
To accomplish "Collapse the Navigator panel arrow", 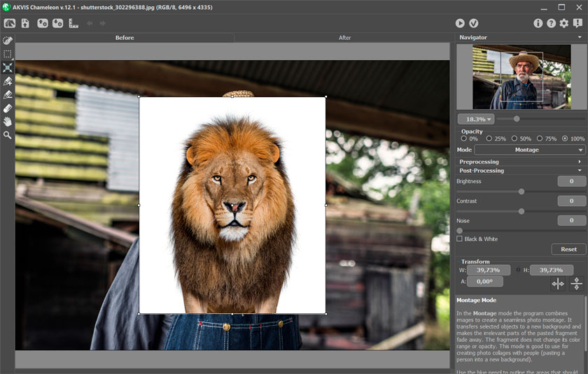I will click(580, 37).
